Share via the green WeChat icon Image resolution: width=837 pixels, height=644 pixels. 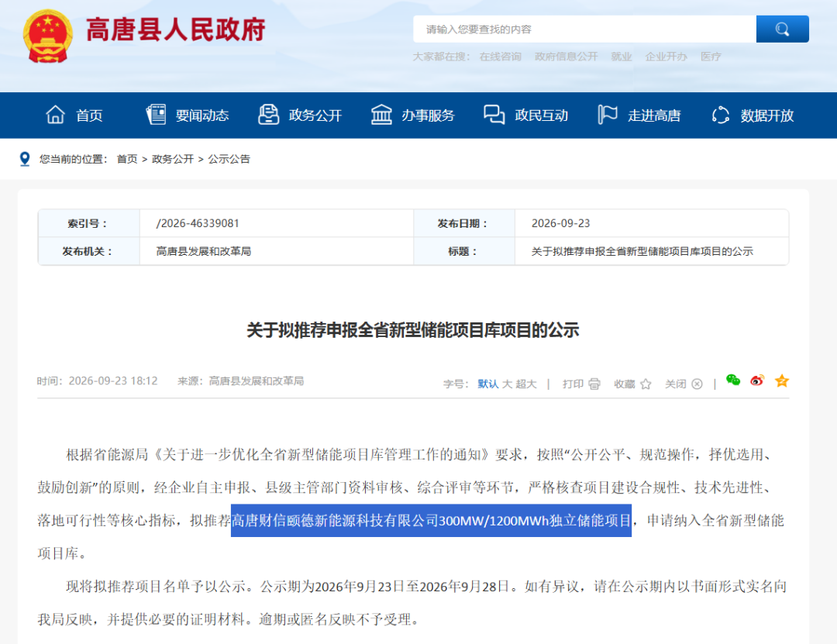click(x=733, y=381)
